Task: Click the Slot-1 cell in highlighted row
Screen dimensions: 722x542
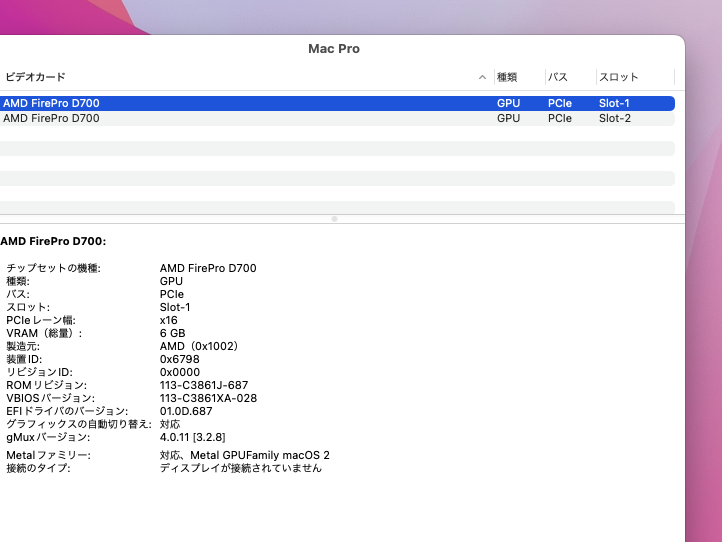Action: [614, 103]
